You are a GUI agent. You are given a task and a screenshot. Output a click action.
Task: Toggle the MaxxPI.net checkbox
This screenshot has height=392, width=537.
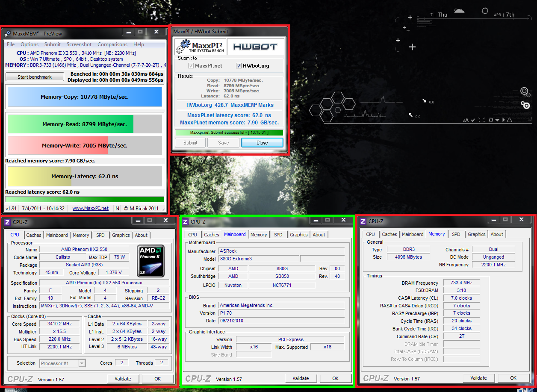[191, 66]
